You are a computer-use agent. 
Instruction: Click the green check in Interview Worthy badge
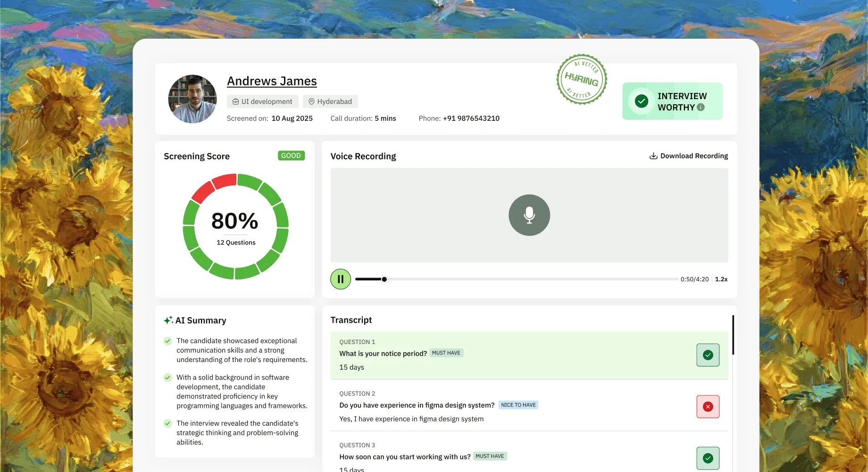click(x=642, y=101)
